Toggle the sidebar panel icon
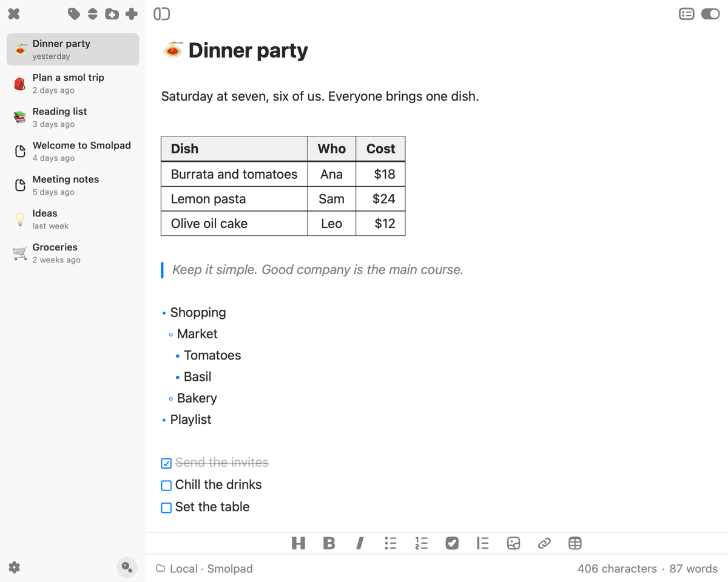The height and width of the screenshot is (582, 728). click(x=162, y=13)
